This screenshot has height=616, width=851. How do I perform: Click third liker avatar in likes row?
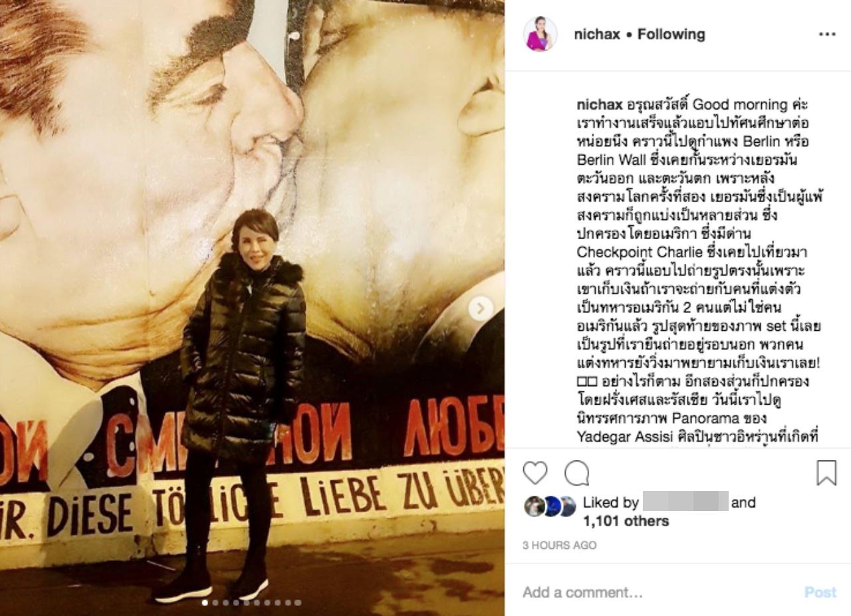567,506
